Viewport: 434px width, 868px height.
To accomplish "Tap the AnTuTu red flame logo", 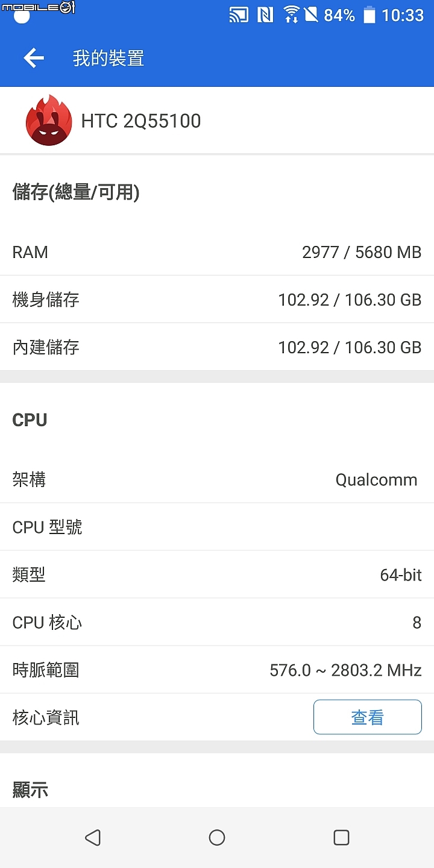I will (x=49, y=121).
